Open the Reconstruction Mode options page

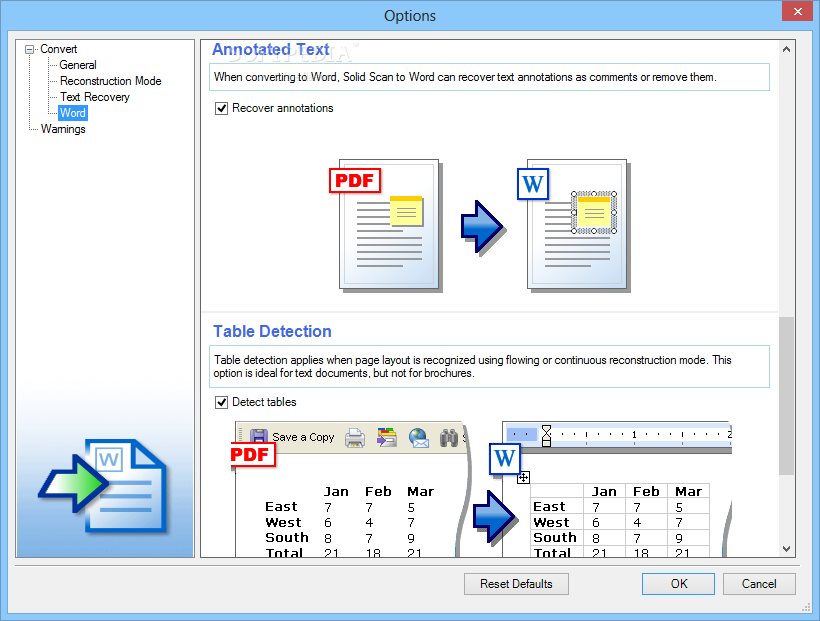[x=110, y=81]
